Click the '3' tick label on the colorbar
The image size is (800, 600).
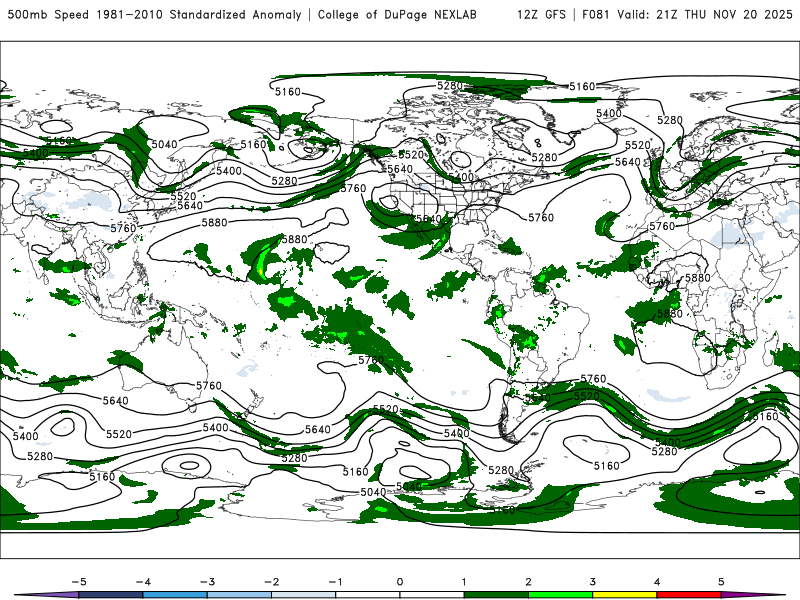[x=592, y=582]
